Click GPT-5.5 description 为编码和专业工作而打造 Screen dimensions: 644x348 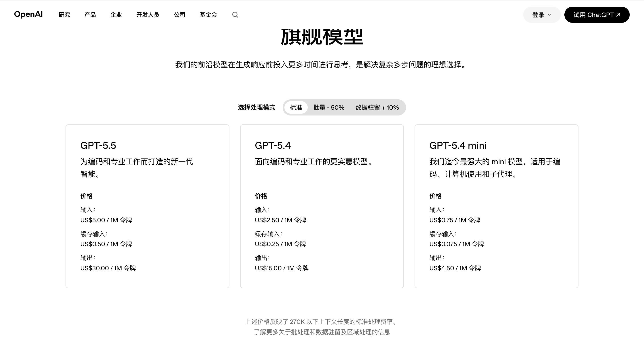coord(137,168)
